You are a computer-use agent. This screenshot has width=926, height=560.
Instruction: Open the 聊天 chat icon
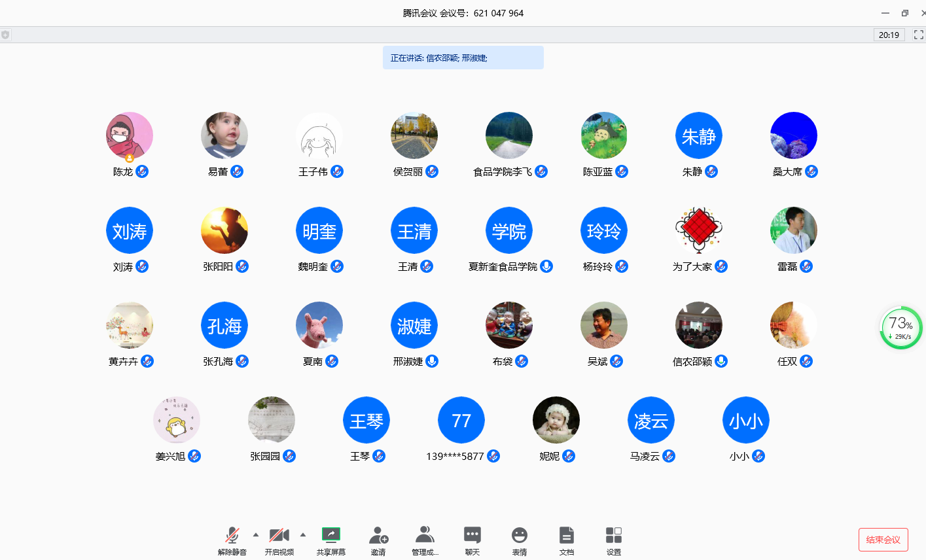tap(472, 536)
